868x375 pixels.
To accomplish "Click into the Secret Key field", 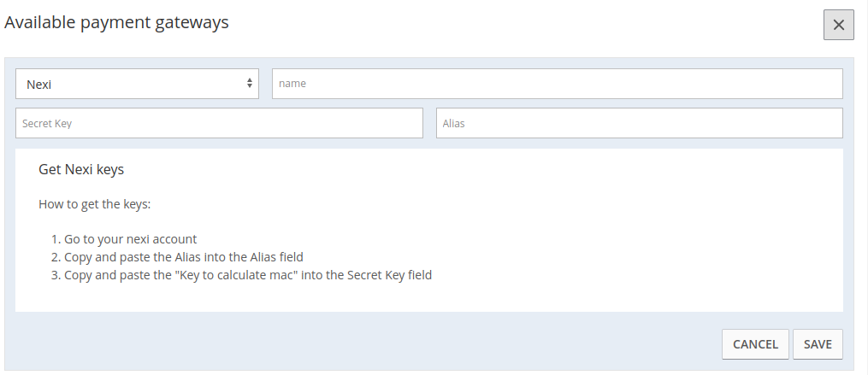I will click(x=219, y=123).
